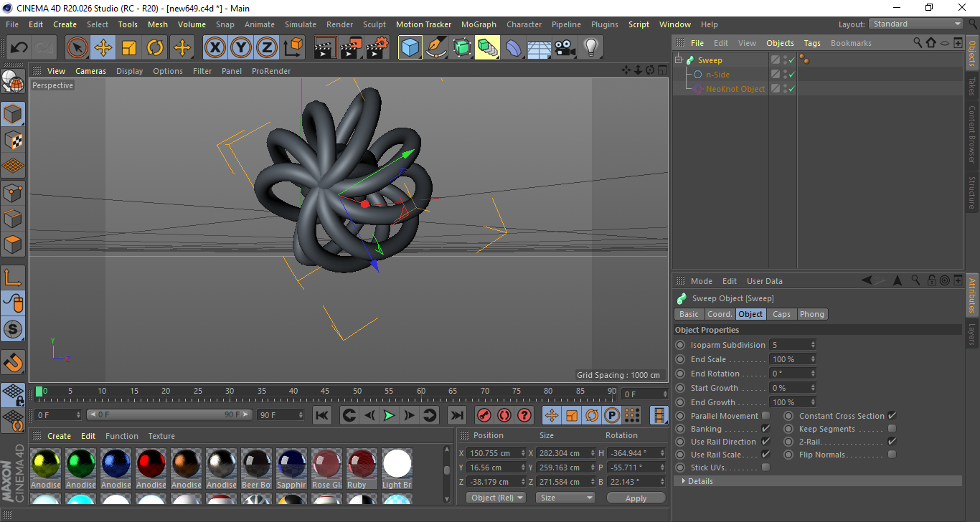The height and width of the screenshot is (522, 980).
Task: Toggle Z axis lock
Action: coord(266,48)
